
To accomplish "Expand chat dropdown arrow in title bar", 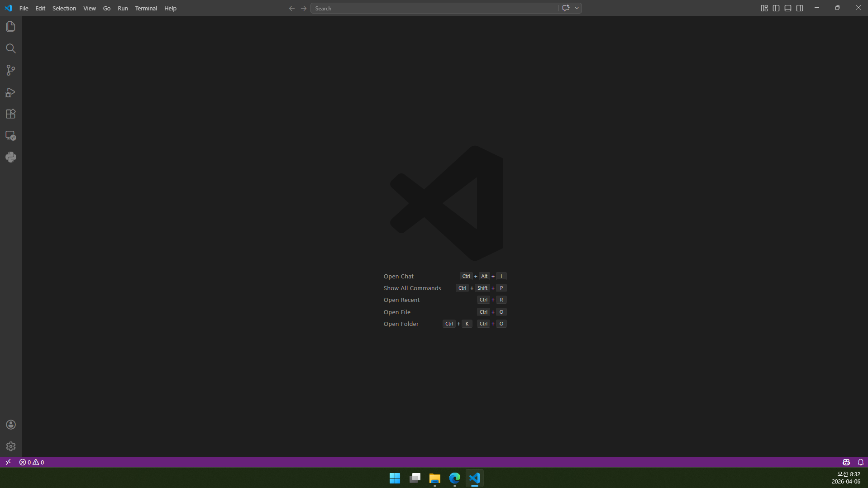I will [577, 8].
